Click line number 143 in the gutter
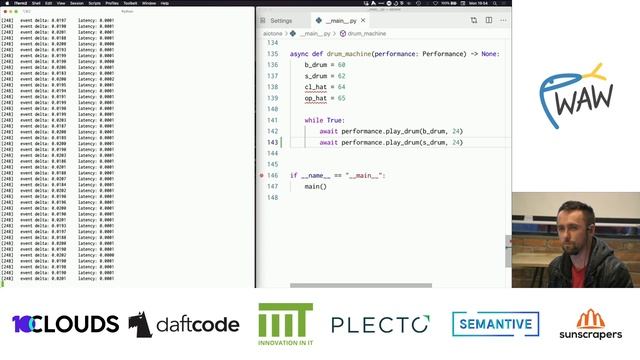The width and height of the screenshot is (640, 360). (272, 142)
